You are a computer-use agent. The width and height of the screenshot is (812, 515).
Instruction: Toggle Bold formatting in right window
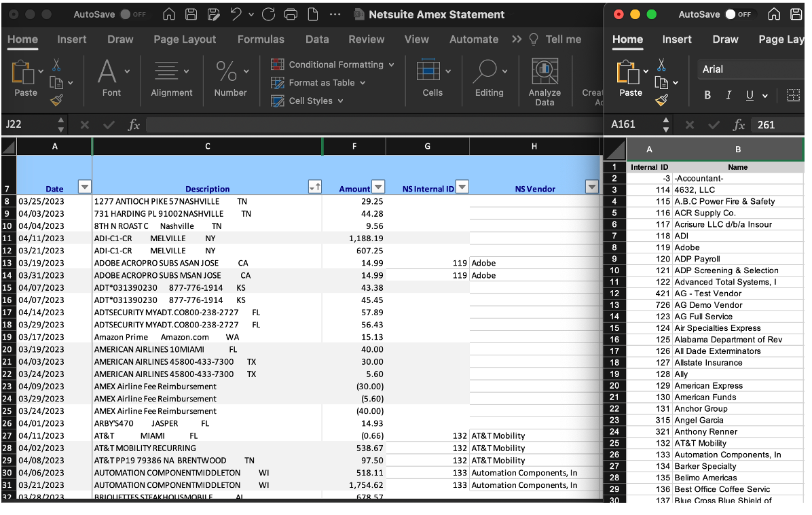[x=707, y=95]
